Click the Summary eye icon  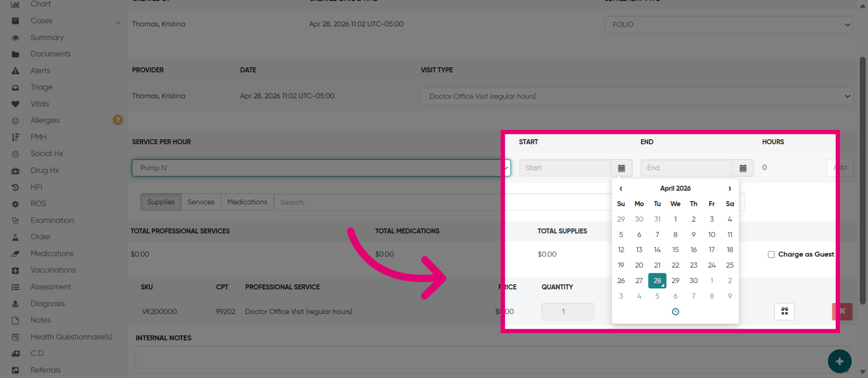(x=15, y=38)
